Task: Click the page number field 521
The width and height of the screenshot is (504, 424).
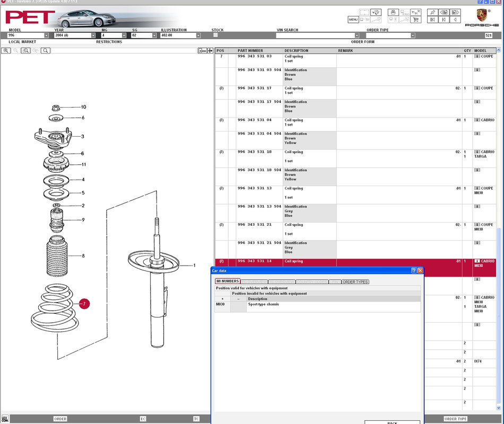Action: (489, 36)
